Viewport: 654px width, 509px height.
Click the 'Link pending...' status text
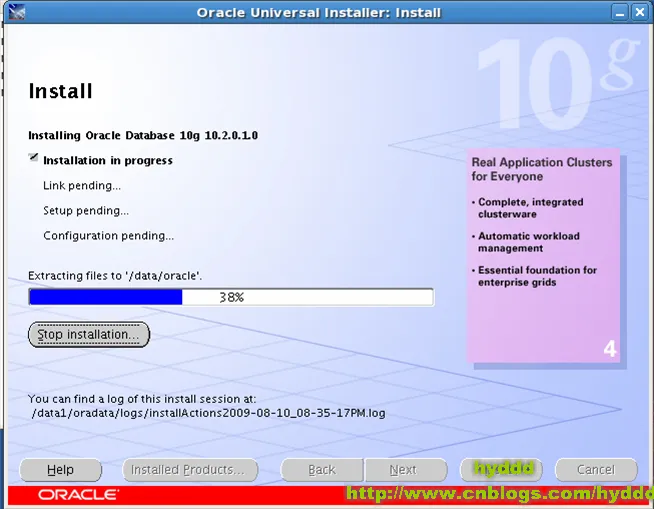click(x=82, y=186)
